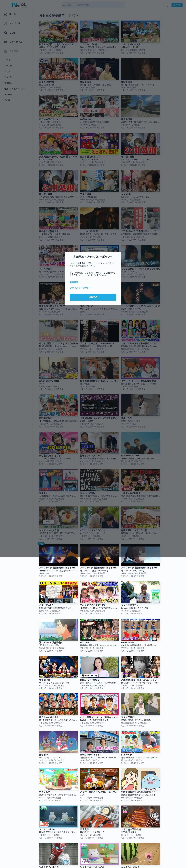Click ROIROM ROAD title text

pyautogui.click(x=130, y=456)
